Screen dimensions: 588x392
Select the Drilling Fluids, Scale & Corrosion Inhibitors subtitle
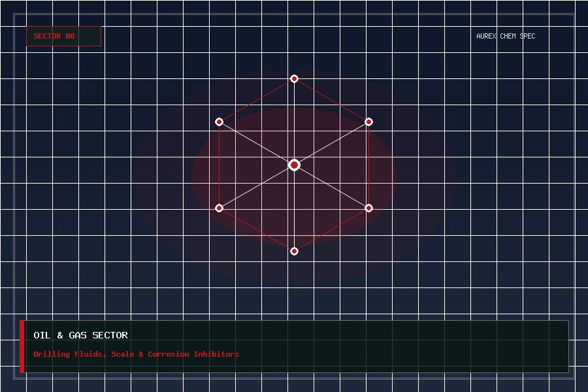tap(136, 354)
